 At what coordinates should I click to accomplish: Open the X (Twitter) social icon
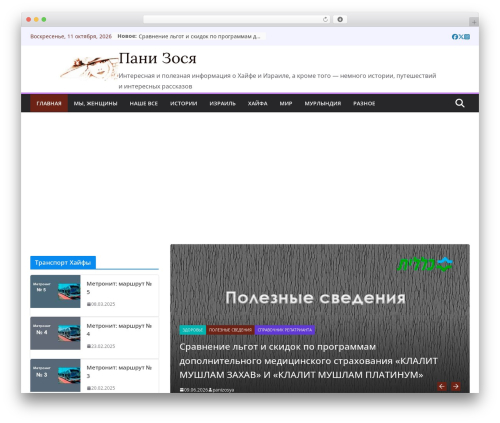[461, 37]
